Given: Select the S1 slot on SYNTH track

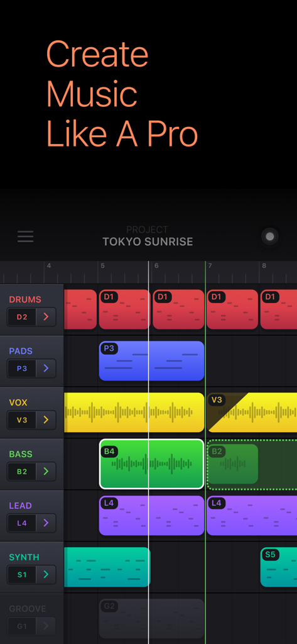Looking at the screenshot, I should coord(22,575).
